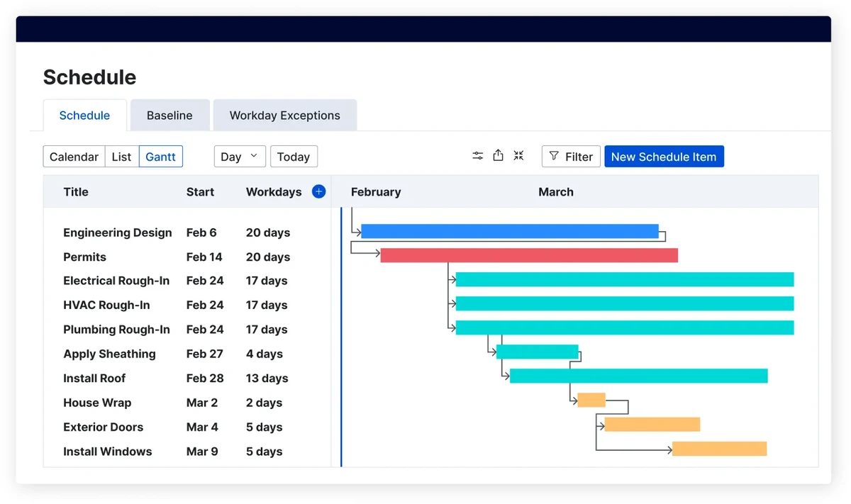Viewport: 851px width, 504px height.
Task: Switch to Calendar view
Action: [x=73, y=156]
